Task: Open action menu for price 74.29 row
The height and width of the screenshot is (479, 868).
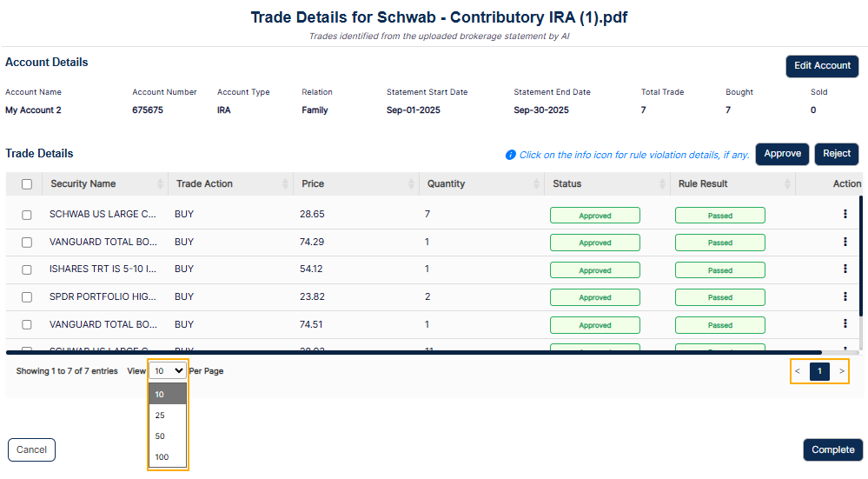Action: [x=845, y=242]
